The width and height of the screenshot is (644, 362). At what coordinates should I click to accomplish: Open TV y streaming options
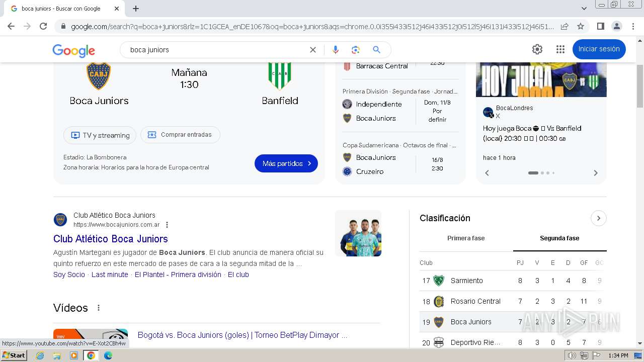100,135
